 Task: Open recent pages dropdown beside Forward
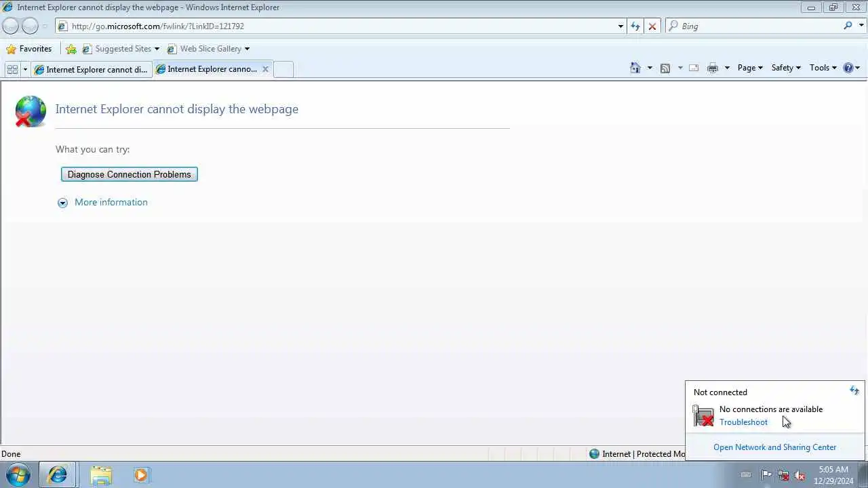click(x=45, y=26)
